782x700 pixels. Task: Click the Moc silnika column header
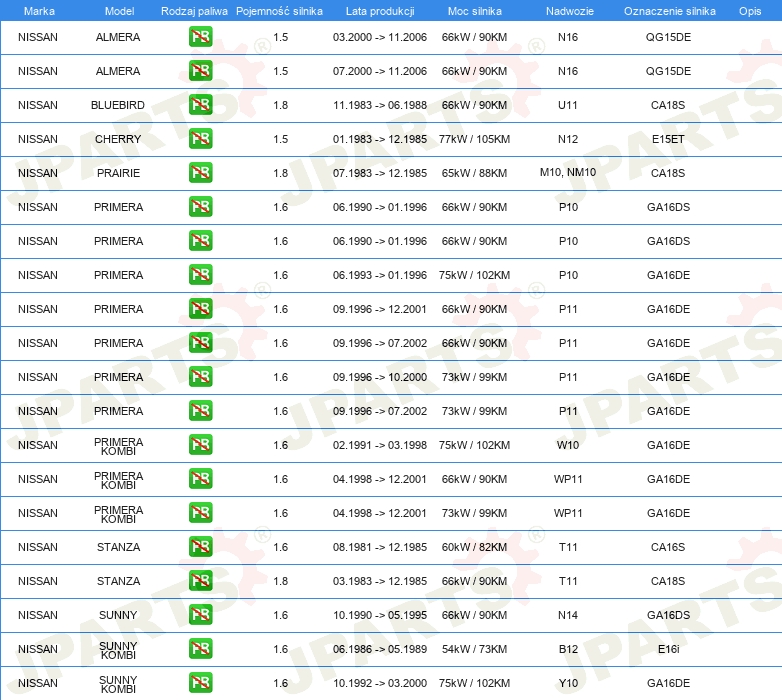474,11
